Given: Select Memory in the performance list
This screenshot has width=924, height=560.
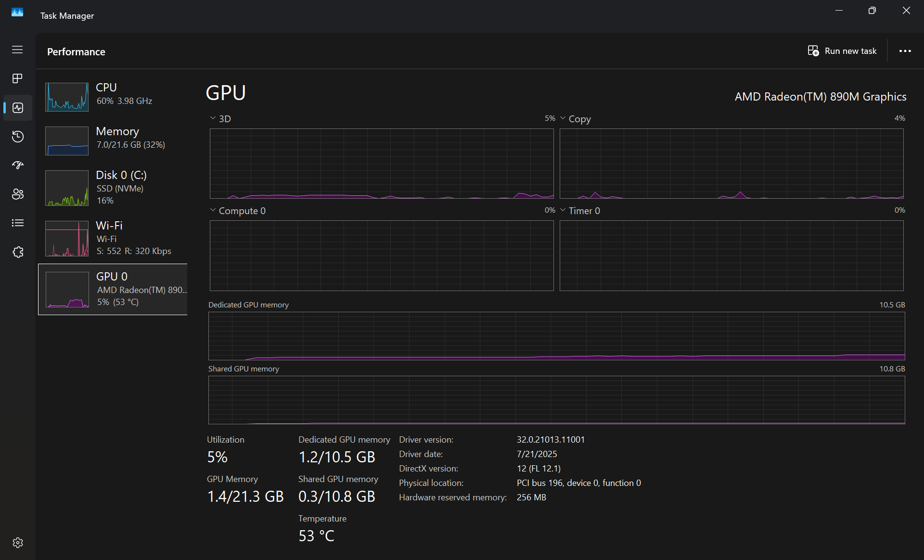Looking at the screenshot, I should click(113, 140).
